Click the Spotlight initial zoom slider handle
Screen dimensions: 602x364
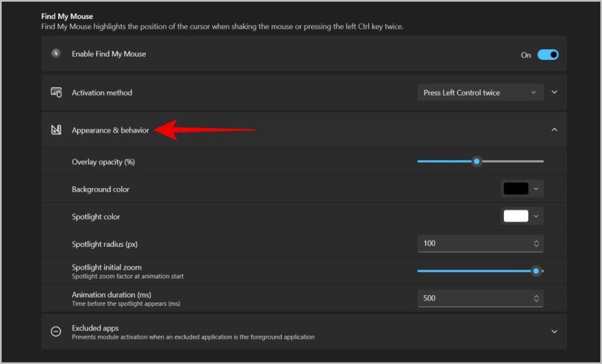pos(536,271)
